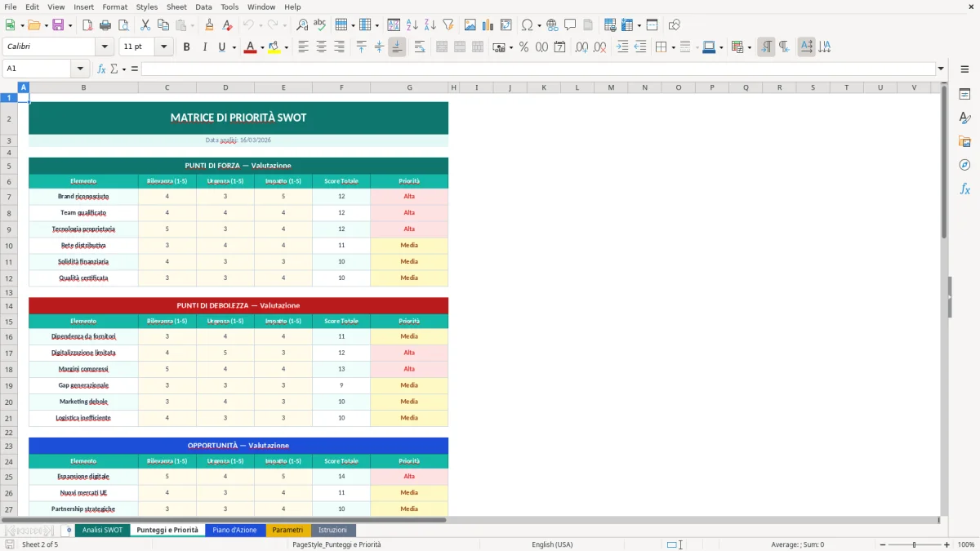Click the Print icon
The image size is (980, 551).
pyautogui.click(x=105, y=25)
